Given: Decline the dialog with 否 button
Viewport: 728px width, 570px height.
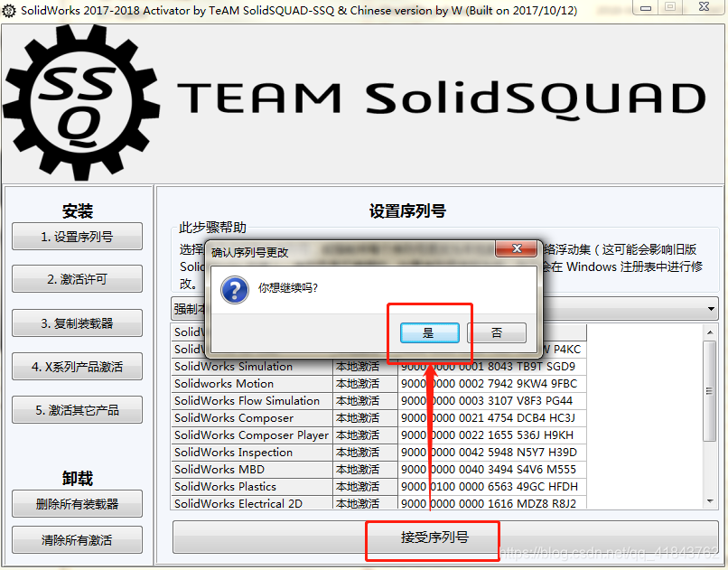Looking at the screenshot, I should 497,332.
